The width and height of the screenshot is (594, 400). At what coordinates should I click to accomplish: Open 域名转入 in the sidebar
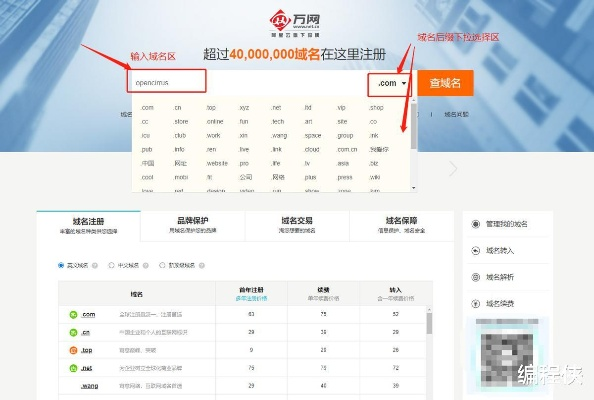[500, 250]
